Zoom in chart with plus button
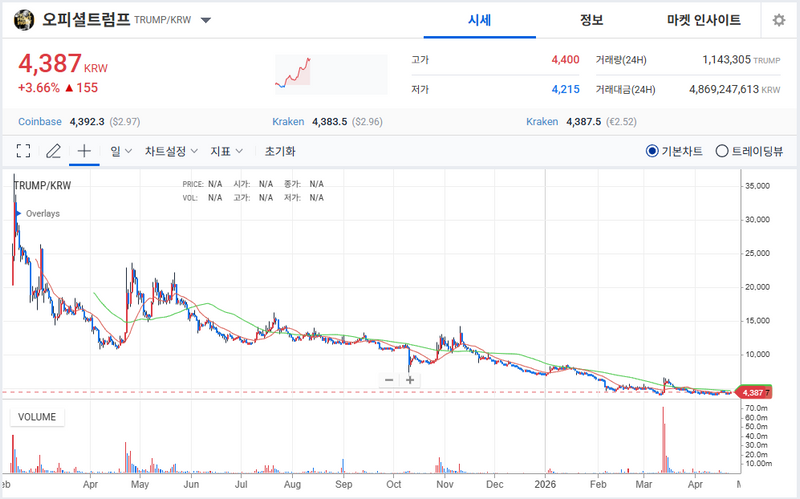The width and height of the screenshot is (800, 499). point(410,380)
